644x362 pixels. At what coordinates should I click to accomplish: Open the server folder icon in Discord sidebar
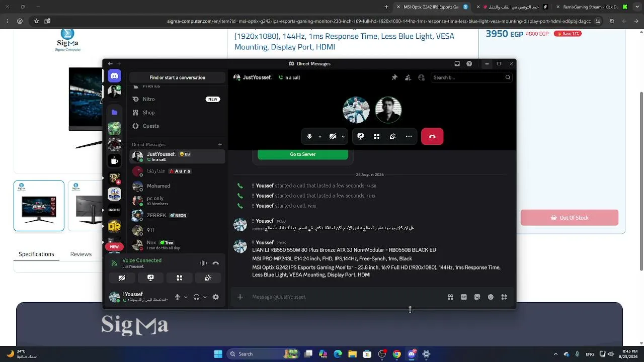(x=114, y=112)
